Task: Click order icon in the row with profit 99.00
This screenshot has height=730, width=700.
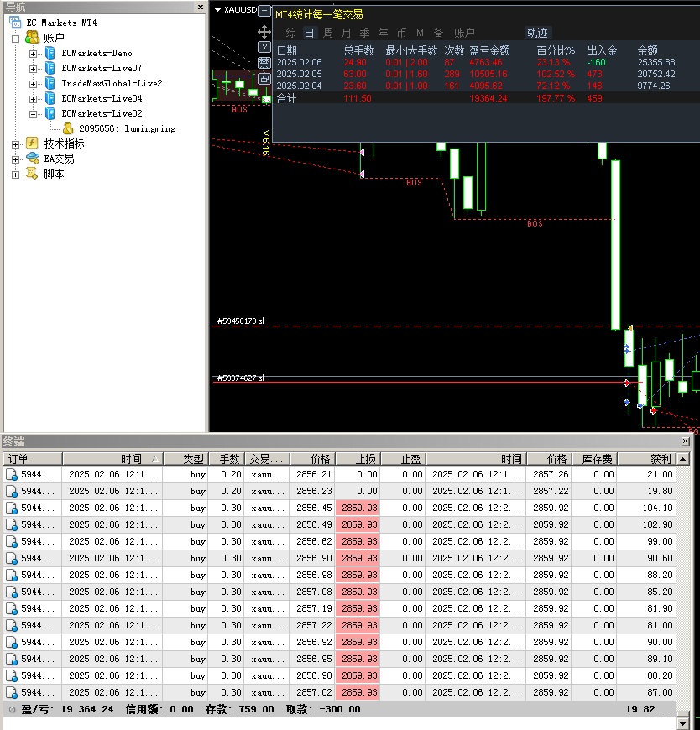Action: (x=12, y=541)
